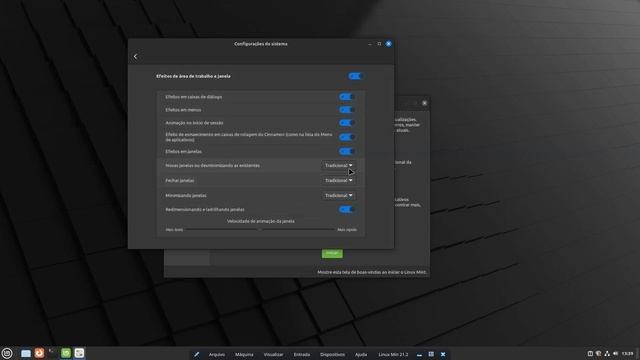
Task: Toggle Redimensionando e ladrilhando janelas
Action: coord(346,209)
